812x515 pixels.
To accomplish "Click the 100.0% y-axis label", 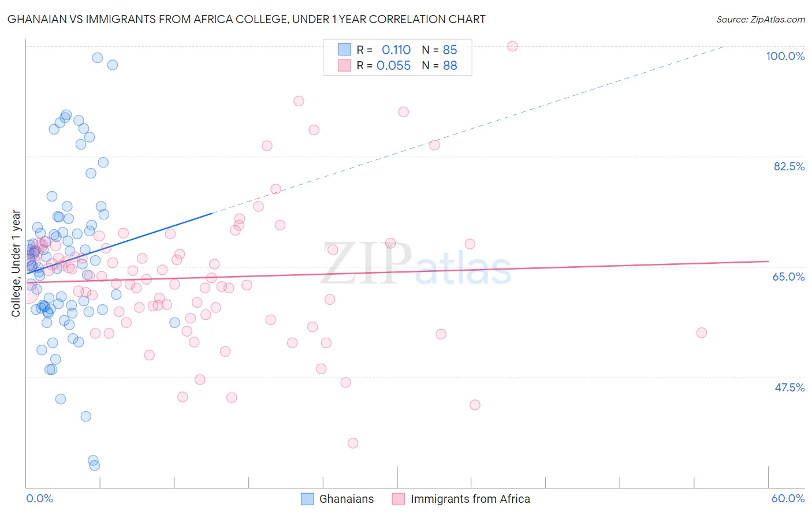I will pyautogui.click(x=785, y=56).
